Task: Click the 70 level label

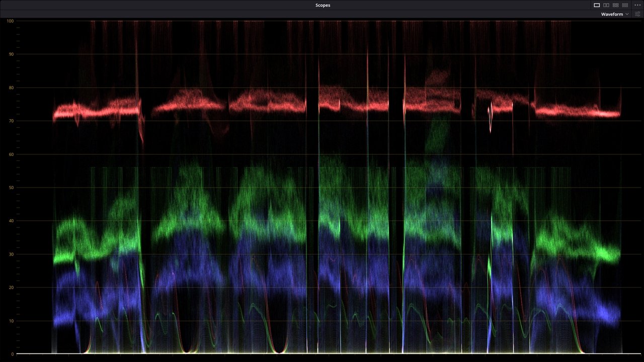Action: click(x=11, y=121)
